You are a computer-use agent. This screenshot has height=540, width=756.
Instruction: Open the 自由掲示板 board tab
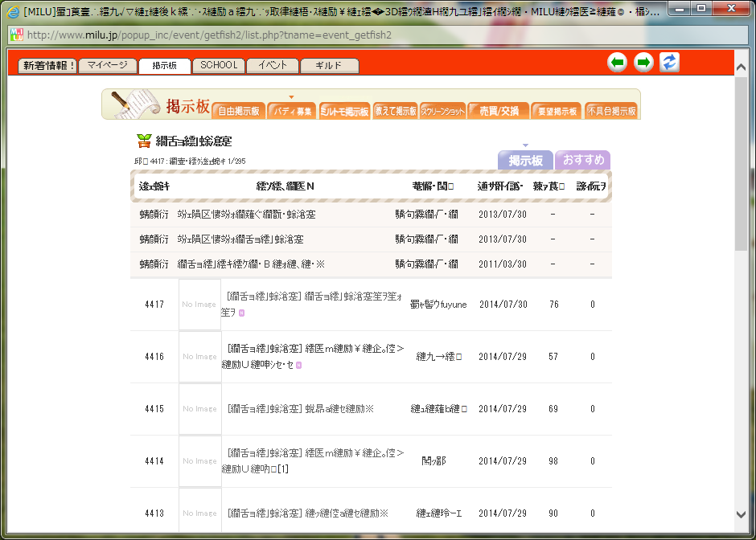coord(239,112)
